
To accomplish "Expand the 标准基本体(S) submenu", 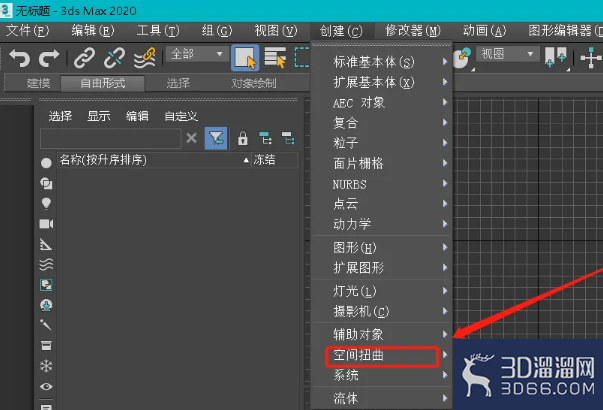I will coord(381,62).
